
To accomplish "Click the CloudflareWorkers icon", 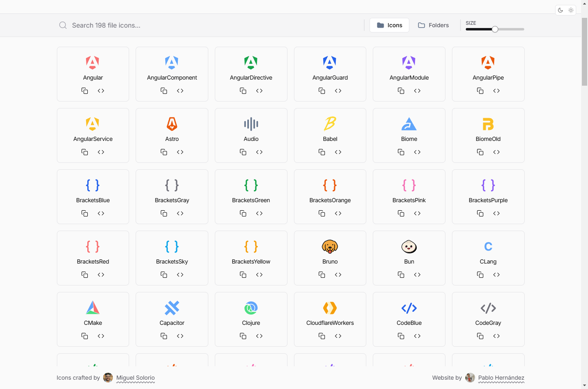I will 330,308.
